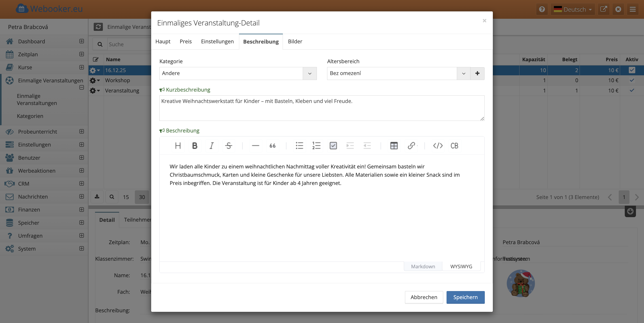Apply strikethrough formatting in editor
Image resolution: width=644 pixels, height=323 pixels.
229,146
